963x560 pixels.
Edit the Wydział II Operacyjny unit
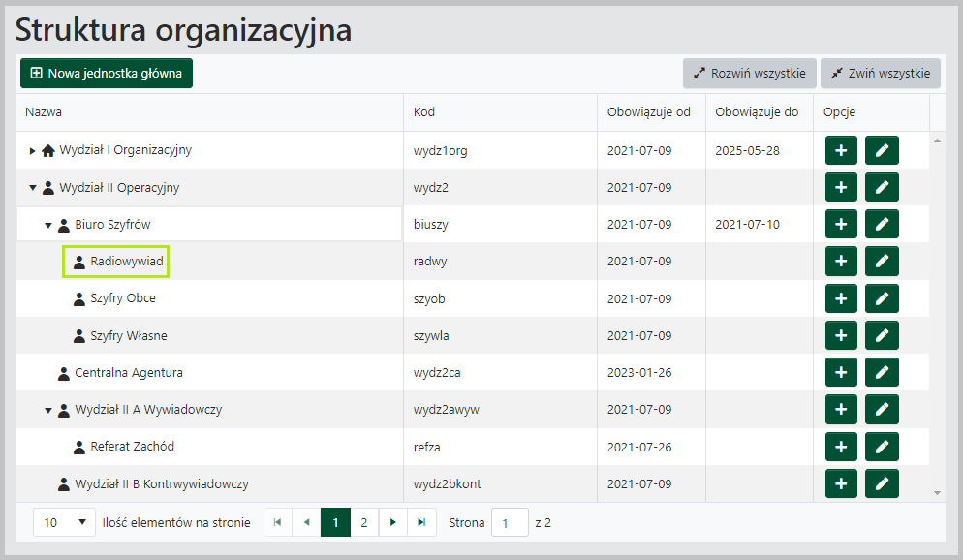pos(881,186)
